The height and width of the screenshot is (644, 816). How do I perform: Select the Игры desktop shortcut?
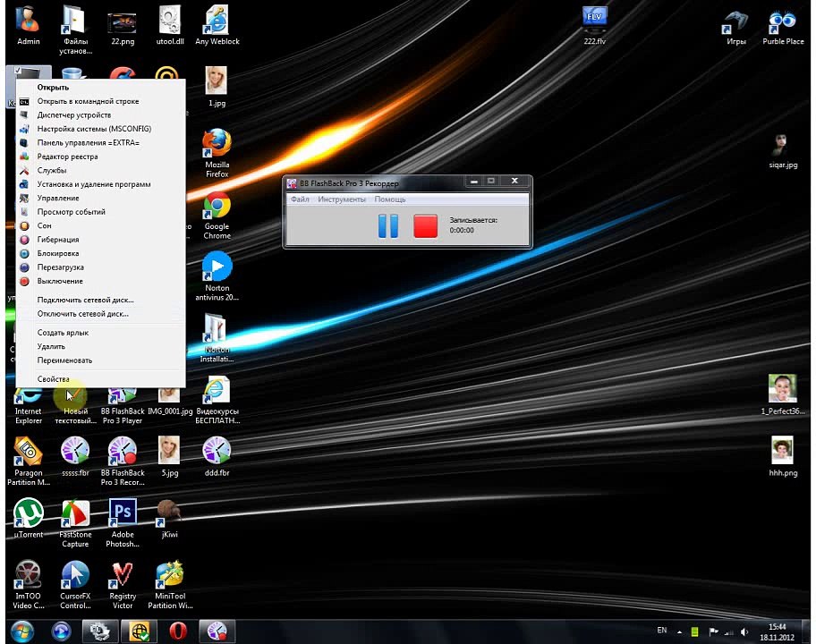pos(735,27)
